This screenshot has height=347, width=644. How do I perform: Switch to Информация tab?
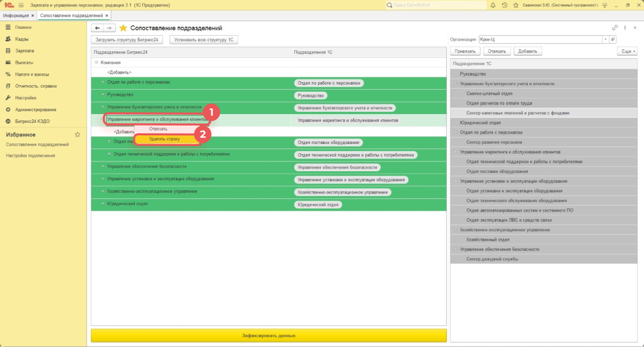15,16
